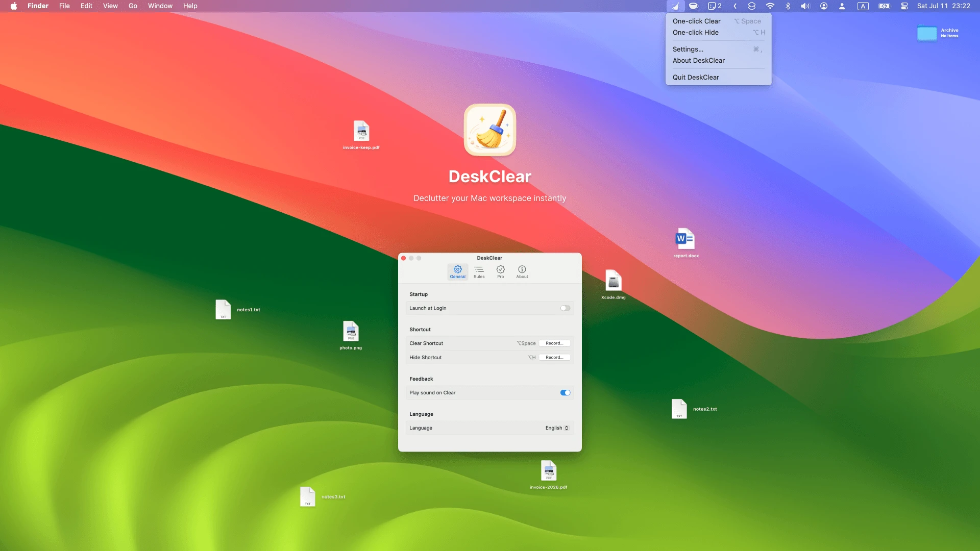980x551 pixels.
Task: Click the large DeskClear broom app logo
Action: (490, 130)
